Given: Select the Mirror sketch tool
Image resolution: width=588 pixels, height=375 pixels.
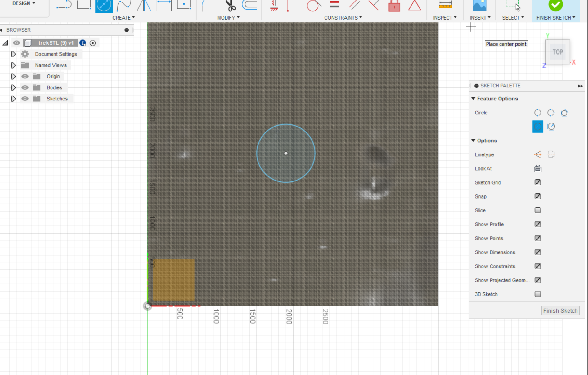Looking at the screenshot, I should coord(144,5).
